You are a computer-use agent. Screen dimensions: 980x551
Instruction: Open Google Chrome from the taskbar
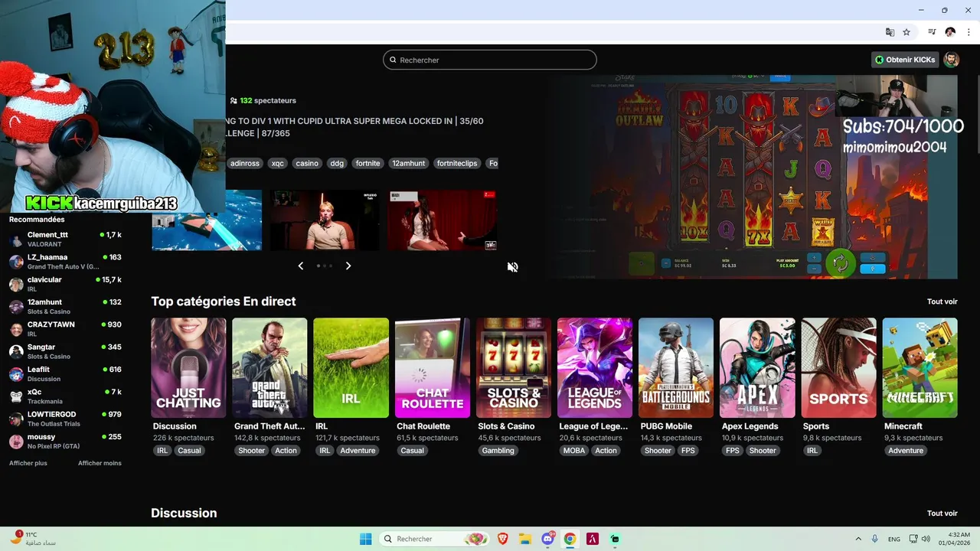[x=570, y=539]
